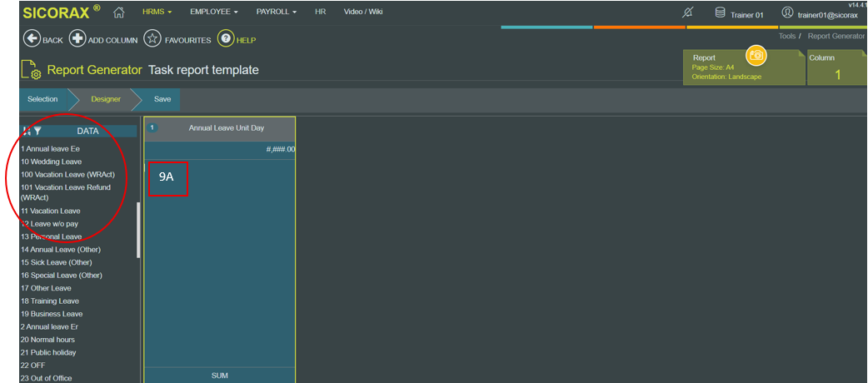Go to the home page icon
Image resolution: width=868 pixels, height=383 pixels.
pos(118,12)
